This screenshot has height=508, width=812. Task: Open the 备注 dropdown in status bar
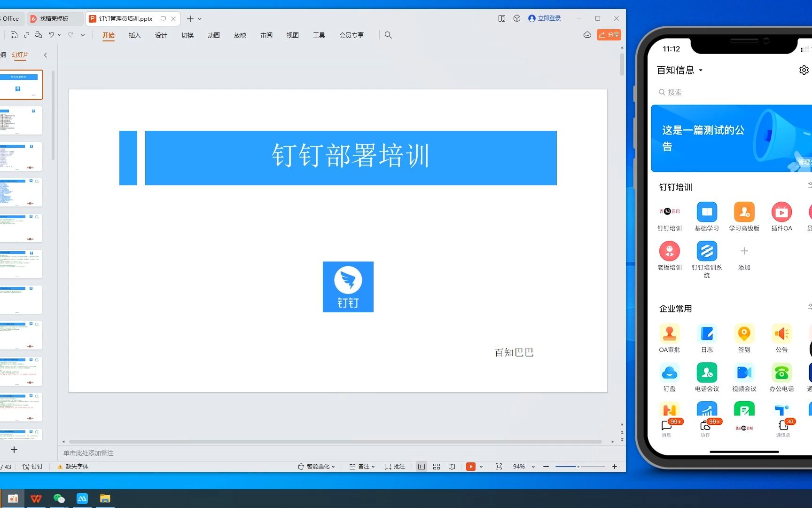point(362,467)
